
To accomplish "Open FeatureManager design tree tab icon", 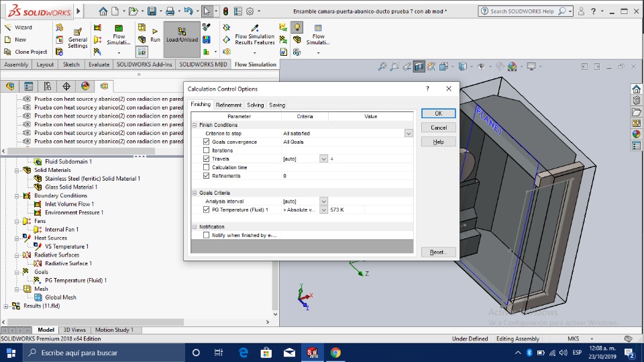I will coord(10,86).
